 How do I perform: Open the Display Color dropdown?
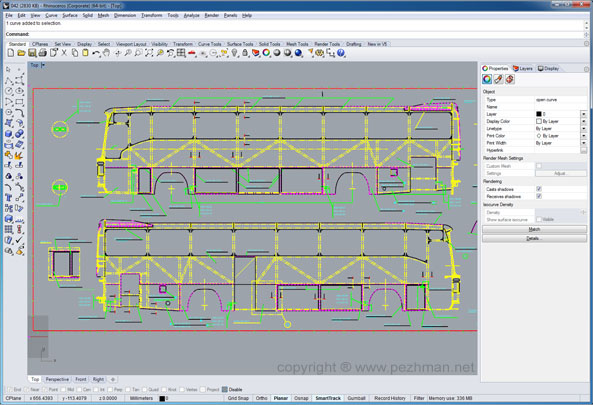coord(584,121)
